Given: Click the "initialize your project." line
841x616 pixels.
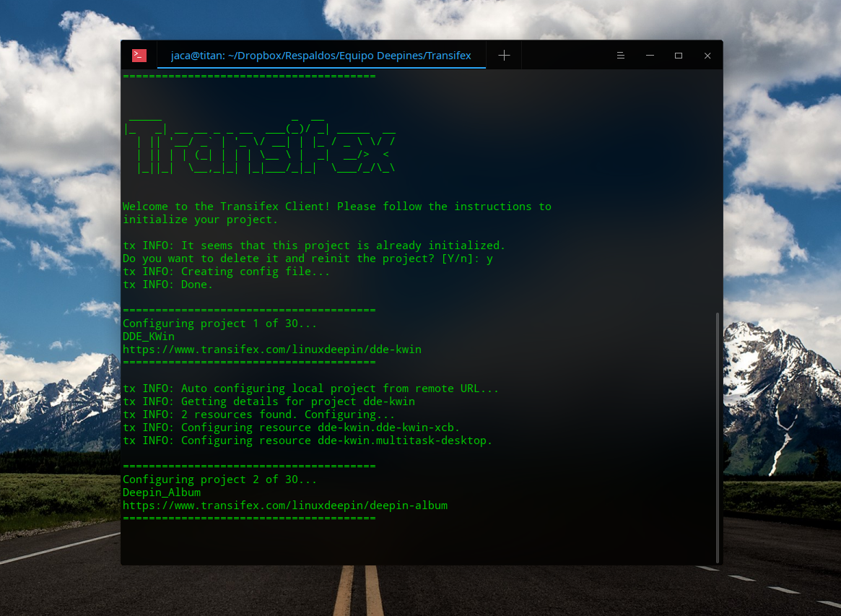Looking at the screenshot, I should [x=200, y=220].
